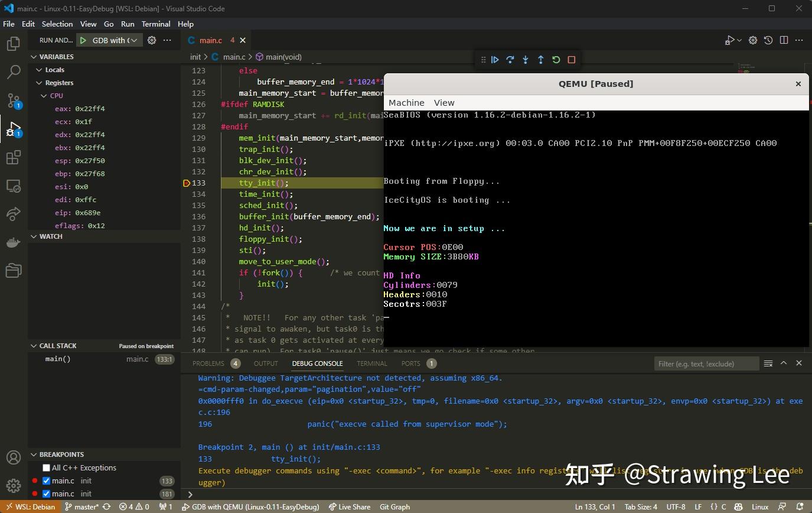Open the Extensions view in activity bar

13,157
